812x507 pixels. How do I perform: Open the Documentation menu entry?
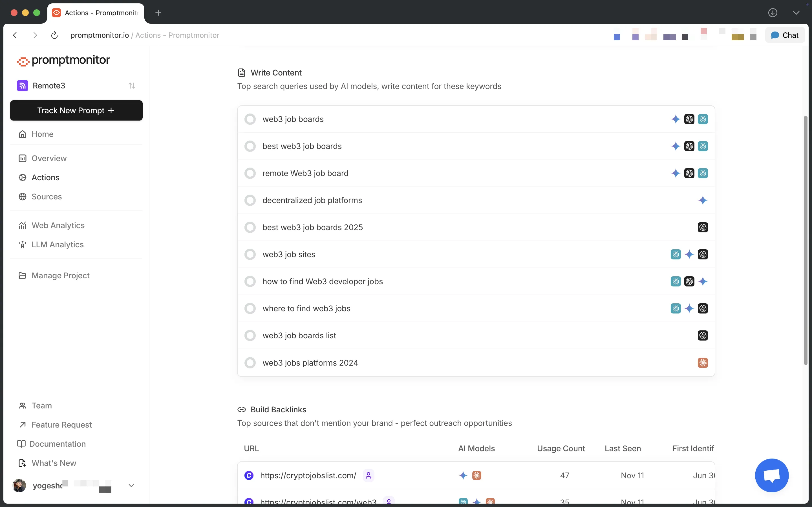tap(58, 444)
